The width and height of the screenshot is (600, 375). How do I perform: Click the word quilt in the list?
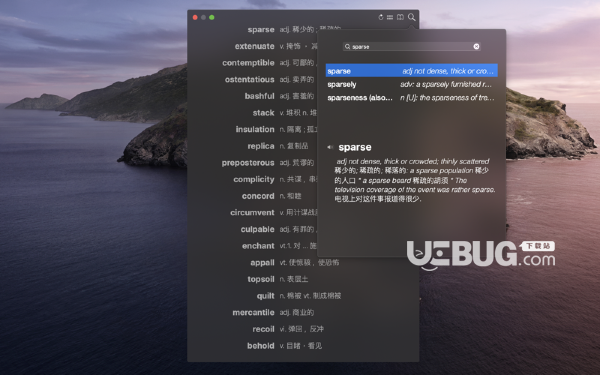tap(266, 296)
